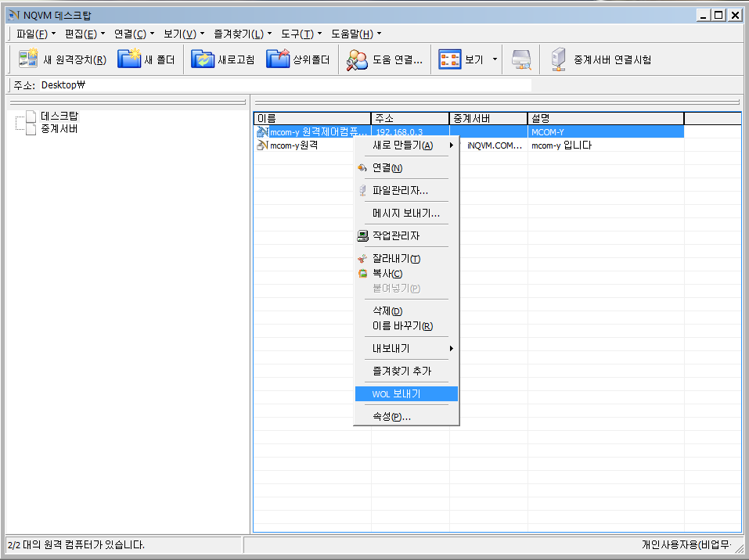Click the mcom-y원격 device icon

click(x=262, y=145)
